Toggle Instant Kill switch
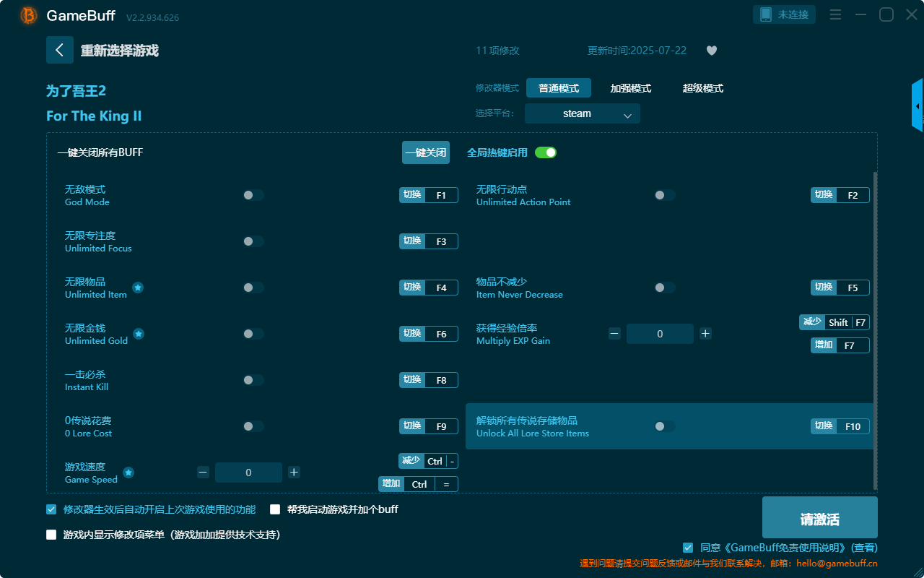The width and height of the screenshot is (924, 578). [x=253, y=380]
